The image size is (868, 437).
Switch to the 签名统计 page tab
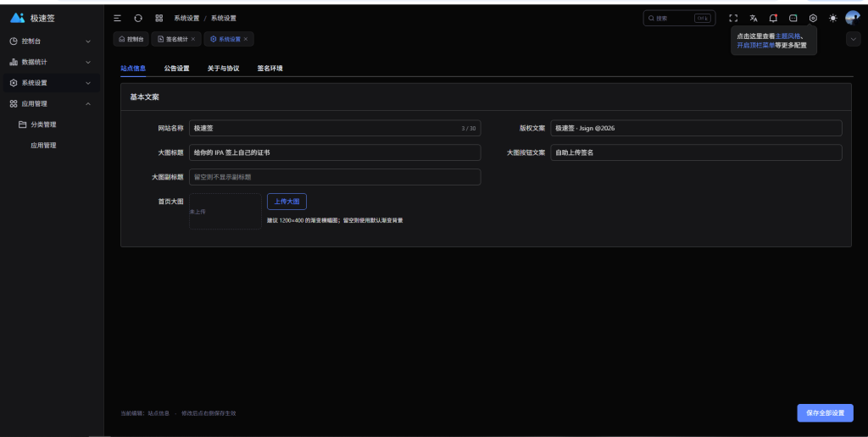point(176,39)
